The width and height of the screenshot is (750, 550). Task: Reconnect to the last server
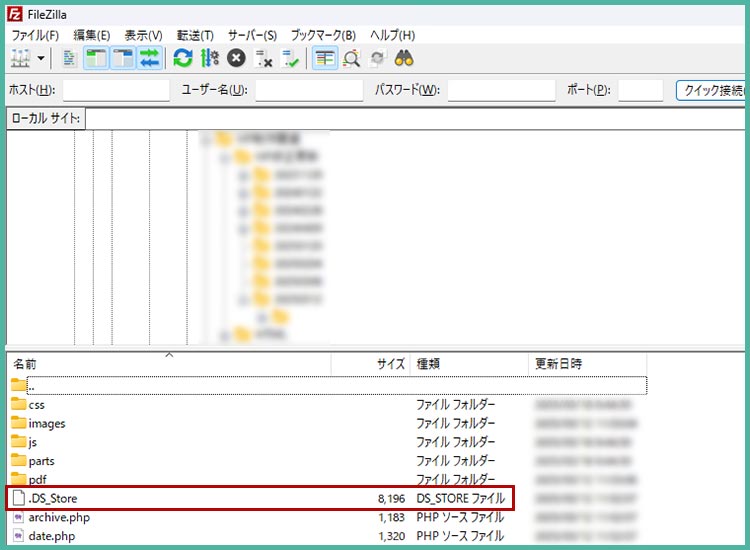point(290,58)
